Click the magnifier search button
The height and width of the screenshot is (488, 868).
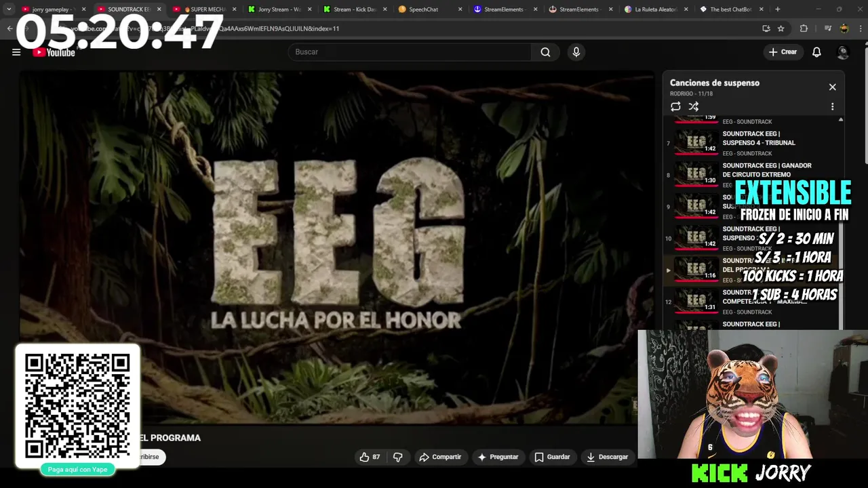tap(545, 52)
